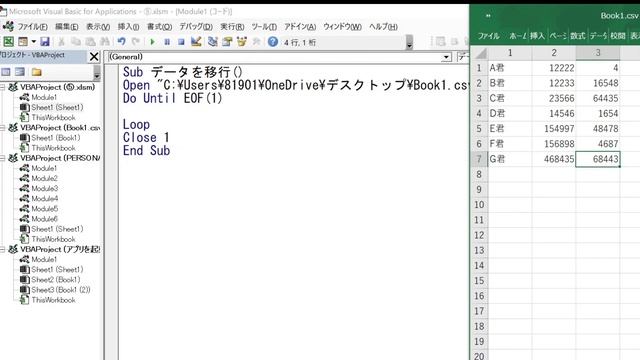Click the Do Until EOF(1) code line
640x360 pixels.
coord(172,98)
